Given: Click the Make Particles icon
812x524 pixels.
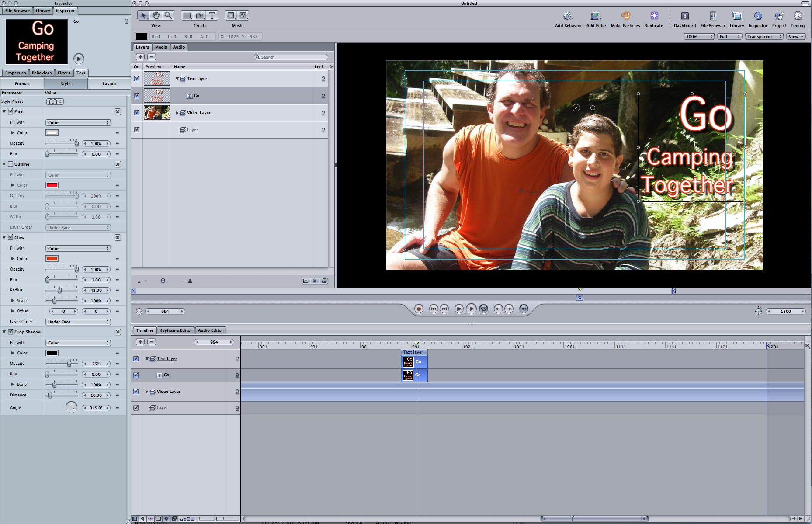Looking at the screenshot, I should 625,16.
